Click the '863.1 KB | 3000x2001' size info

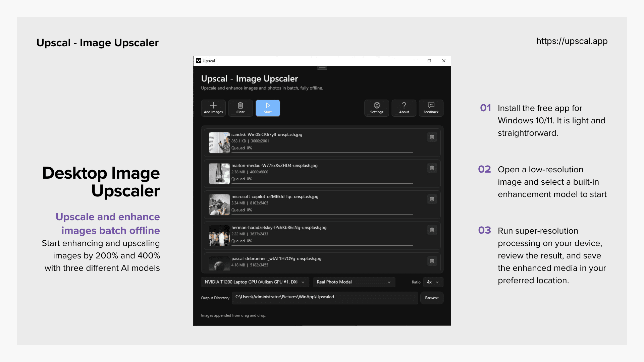click(x=250, y=141)
